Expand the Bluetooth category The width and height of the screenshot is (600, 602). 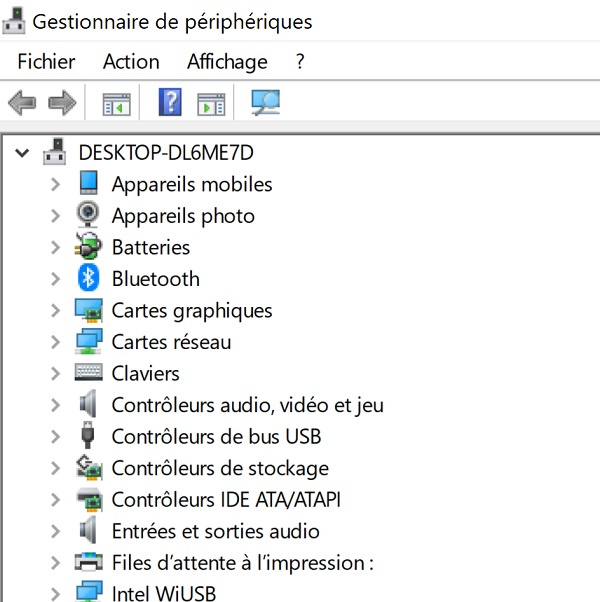(55, 279)
